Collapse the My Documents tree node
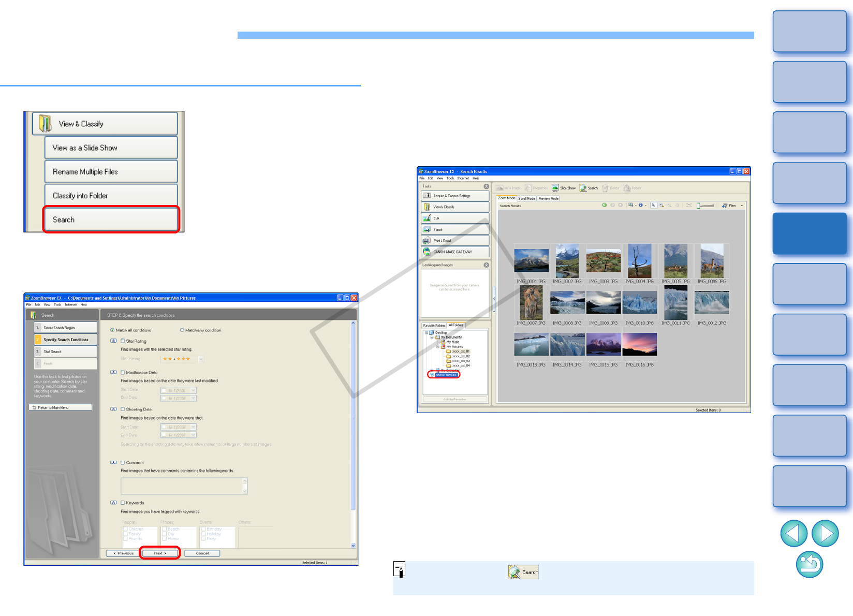 (432, 337)
